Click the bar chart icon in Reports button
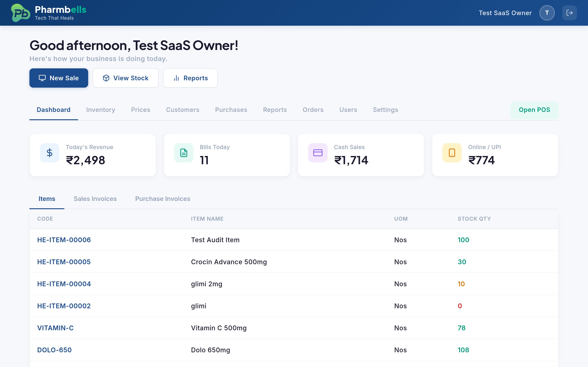The image size is (588, 367). (x=176, y=78)
